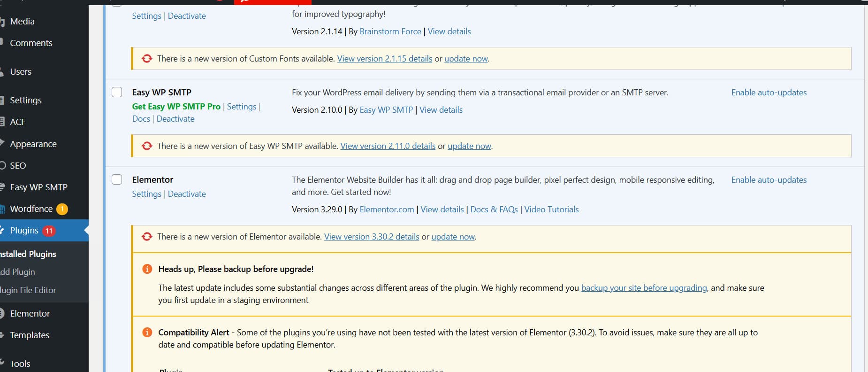The width and height of the screenshot is (868, 372).
Task: Open Comments menu item
Action: [31, 43]
